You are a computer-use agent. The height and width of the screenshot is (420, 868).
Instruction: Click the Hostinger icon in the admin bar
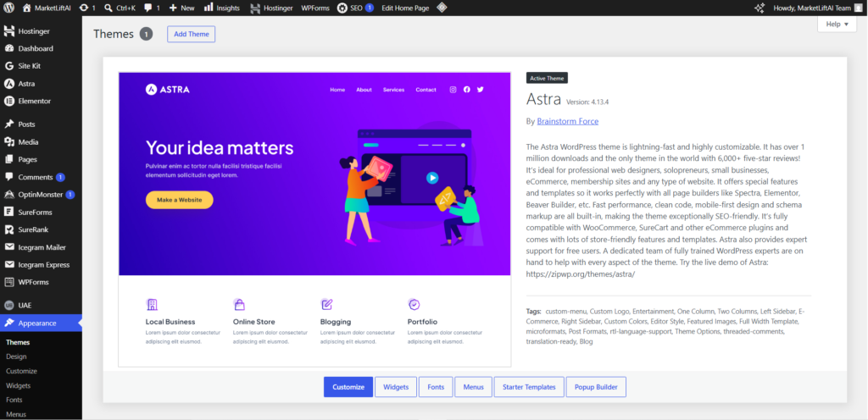[255, 8]
